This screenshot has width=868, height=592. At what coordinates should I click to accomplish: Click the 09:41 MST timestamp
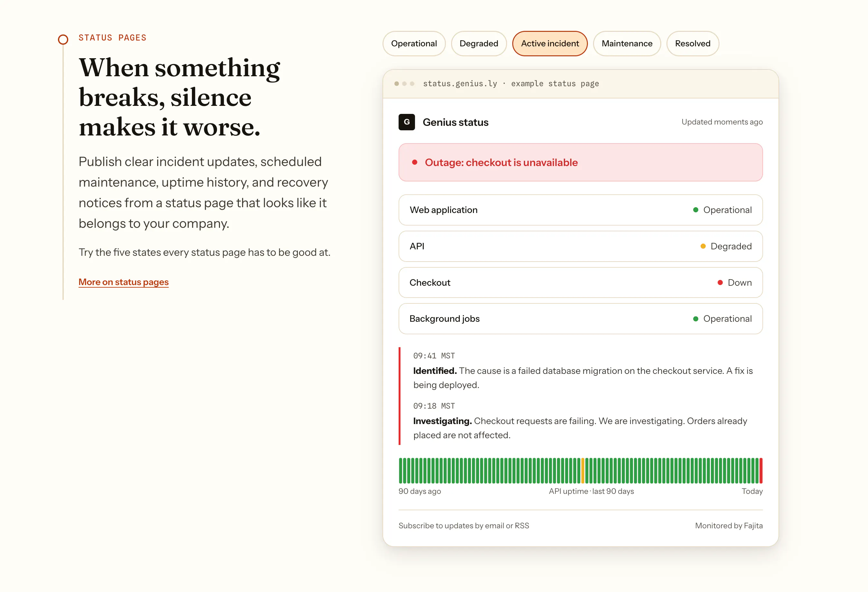coord(434,356)
